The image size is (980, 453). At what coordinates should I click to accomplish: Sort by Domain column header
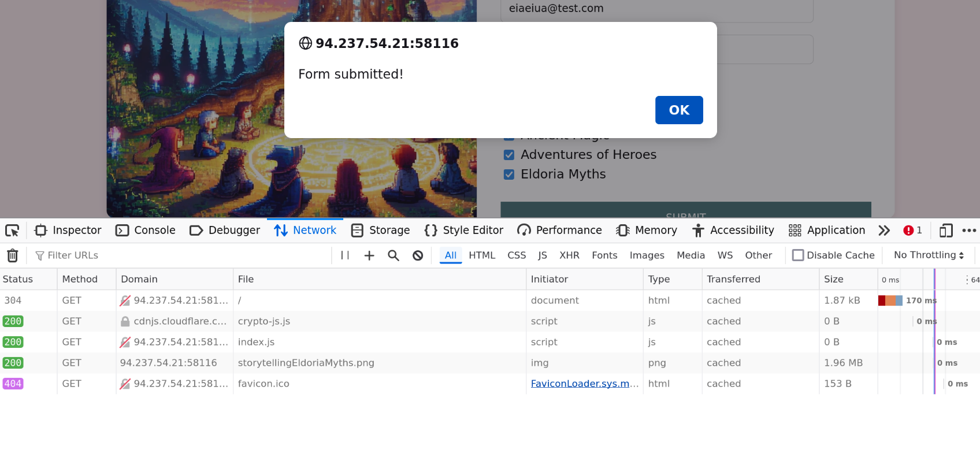click(x=175, y=279)
